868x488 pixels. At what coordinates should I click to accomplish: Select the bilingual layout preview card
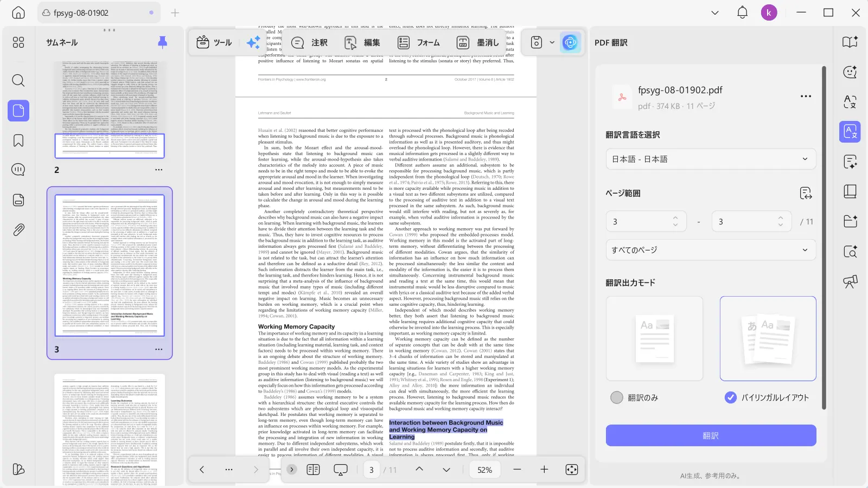point(768,338)
